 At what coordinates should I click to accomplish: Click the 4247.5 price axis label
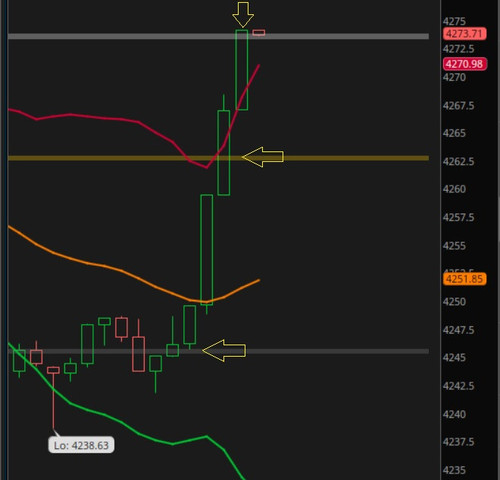[x=458, y=330]
